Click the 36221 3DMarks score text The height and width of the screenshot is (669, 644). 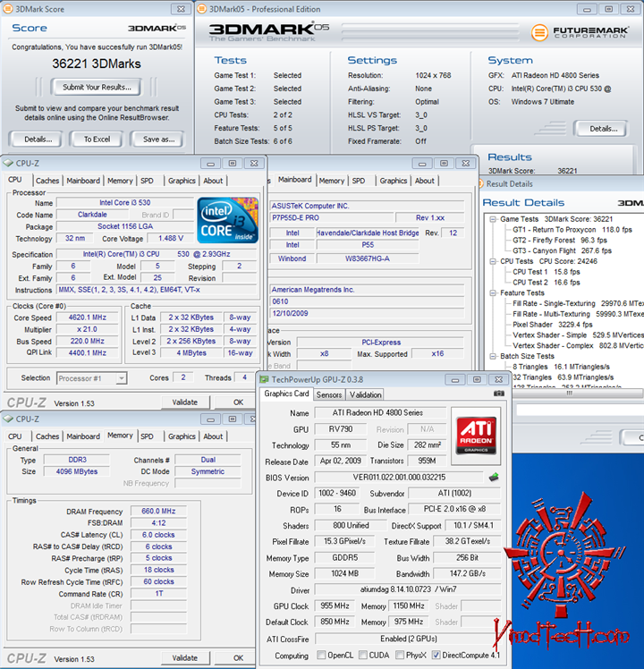[97, 64]
